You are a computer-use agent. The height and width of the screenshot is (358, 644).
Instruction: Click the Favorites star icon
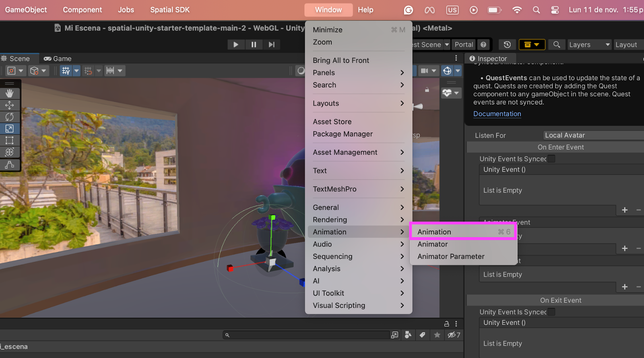(437, 335)
